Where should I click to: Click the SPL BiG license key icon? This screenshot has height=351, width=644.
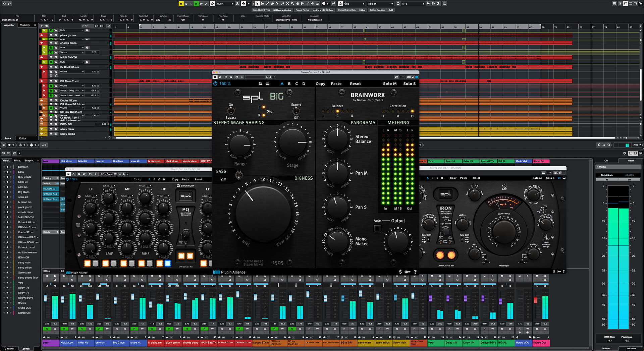pyautogui.click(x=408, y=272)
